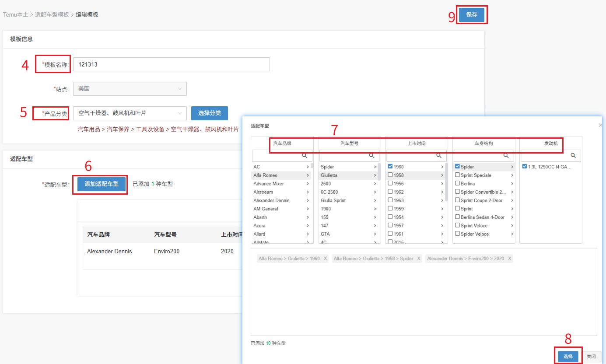Tick the Spider Veloce checkbox
606x364 pixels.
458,234
